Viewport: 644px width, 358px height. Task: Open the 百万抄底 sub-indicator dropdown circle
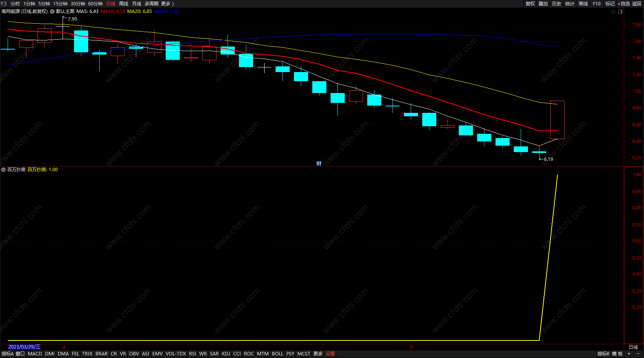coord(3,170)
